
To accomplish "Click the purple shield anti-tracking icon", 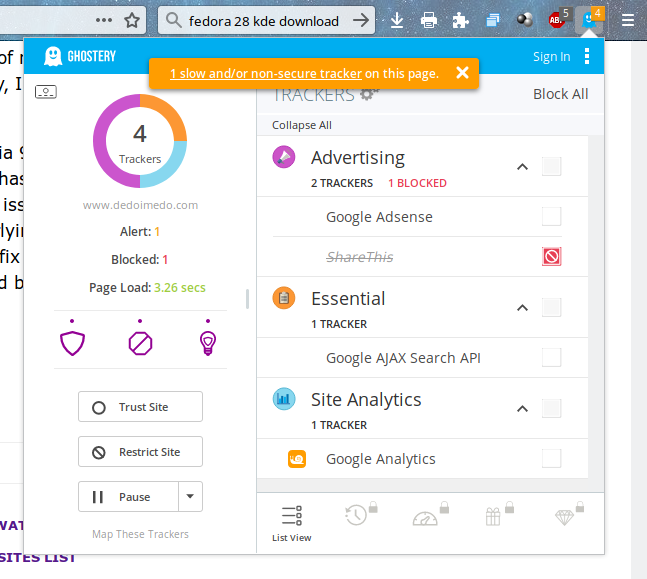I will click(x=72, y=343).
